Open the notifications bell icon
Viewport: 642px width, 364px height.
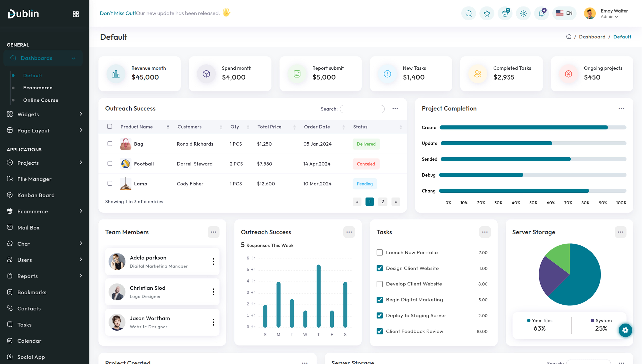click(541, 13)
